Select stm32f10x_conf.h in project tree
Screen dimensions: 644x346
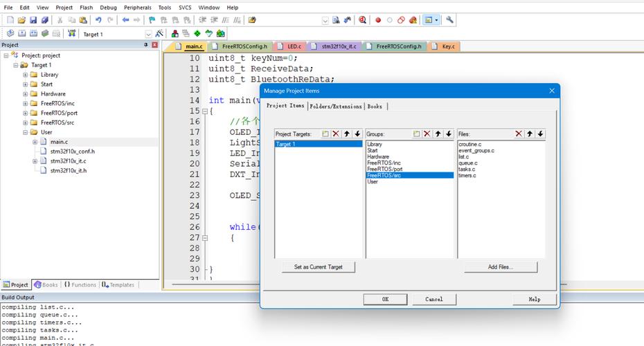click(x=72, y=152)
